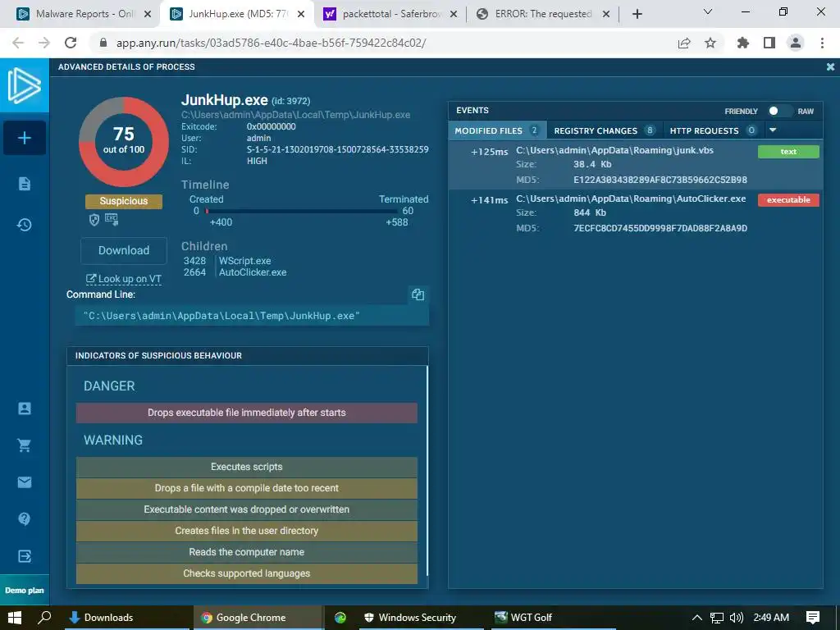Screen dimensions: 840x630
Task: Open the mail contact icon in sidebar
Action: [x=25, y=482]
